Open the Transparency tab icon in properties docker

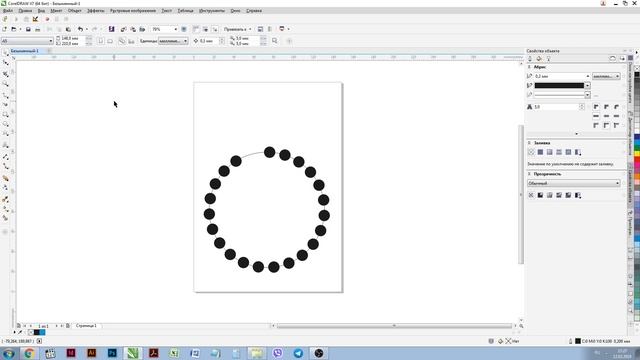point(549,59)
